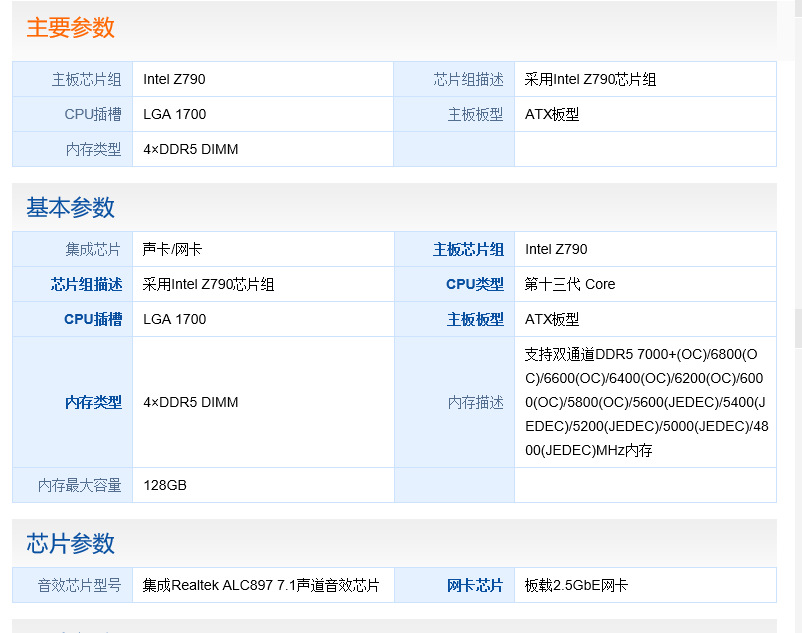Click the 基本参数 section heading

click(70, 208)
